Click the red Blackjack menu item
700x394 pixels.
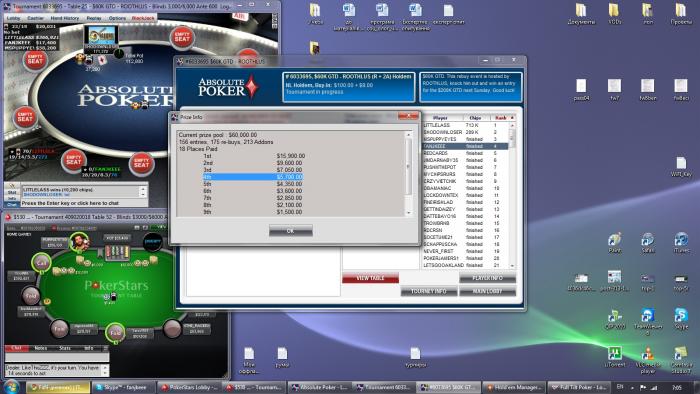pos(143,18)
